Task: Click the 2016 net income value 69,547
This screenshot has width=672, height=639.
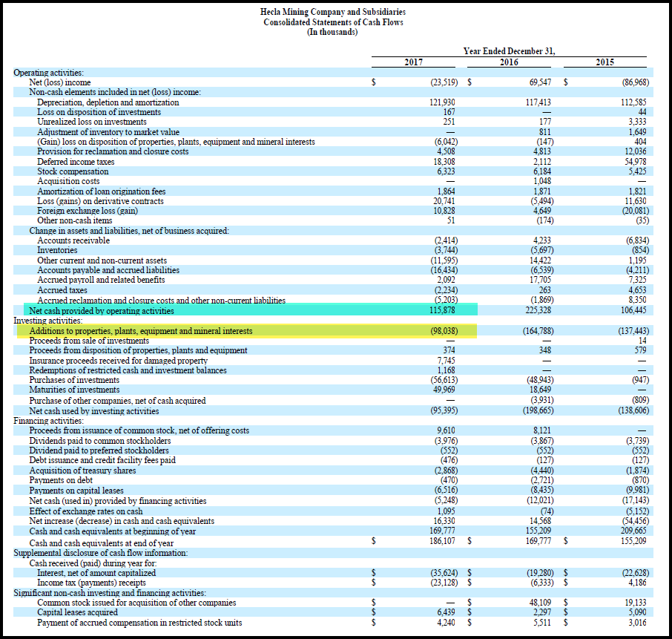Action: [540, 82]
